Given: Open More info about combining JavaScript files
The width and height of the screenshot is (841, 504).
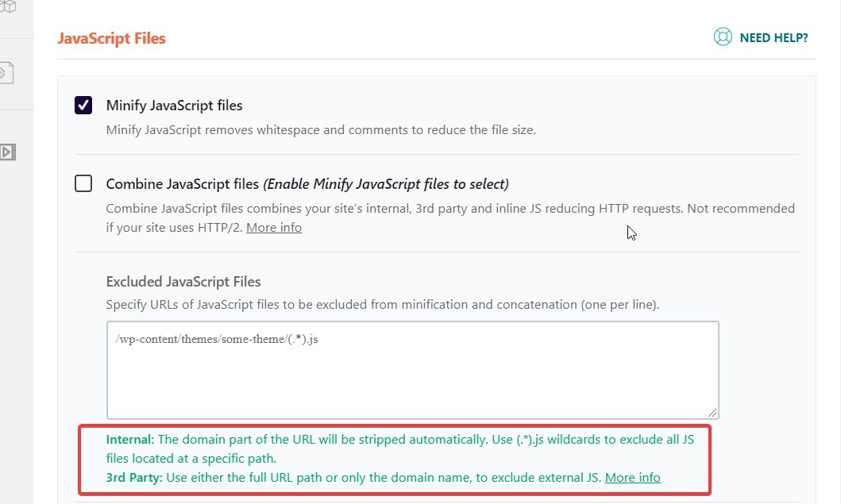Looking at the screenshot, I should coord(273,227).
